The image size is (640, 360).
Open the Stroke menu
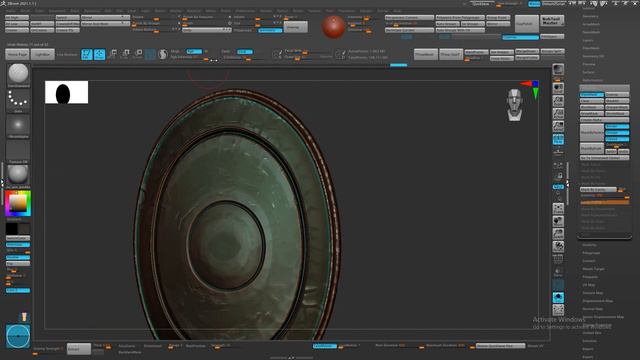298,11
